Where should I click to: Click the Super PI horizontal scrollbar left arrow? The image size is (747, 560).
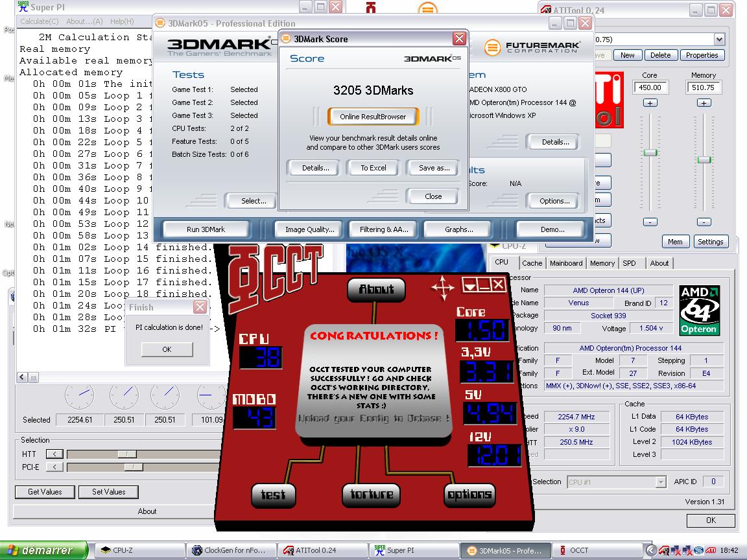pyautogui.click(x=23, y=378)
